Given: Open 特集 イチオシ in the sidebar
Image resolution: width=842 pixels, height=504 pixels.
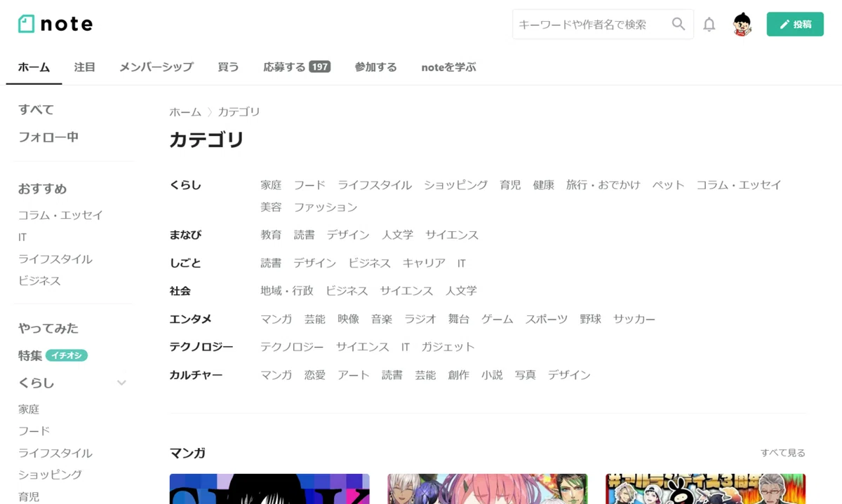Looking at the screenshot, I should pos(53,355).
